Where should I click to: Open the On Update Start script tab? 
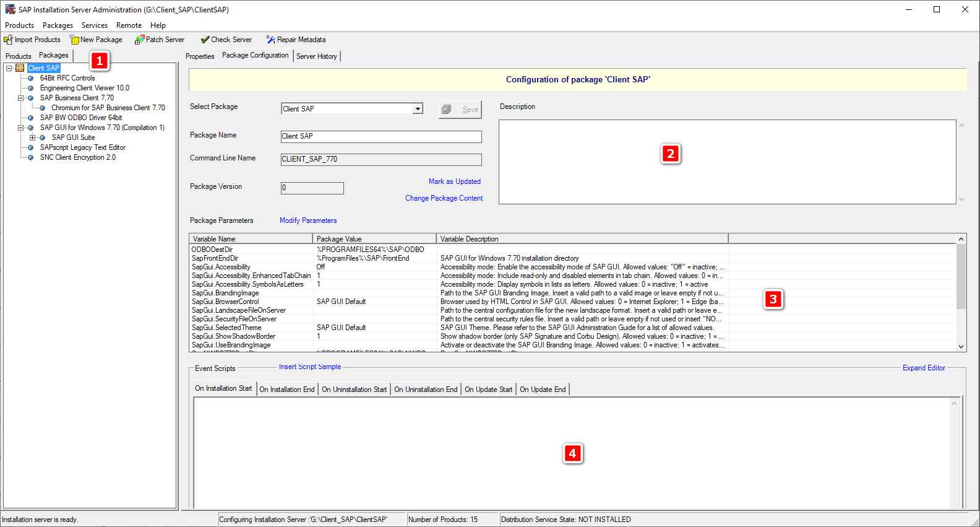[x=488, y=390]
